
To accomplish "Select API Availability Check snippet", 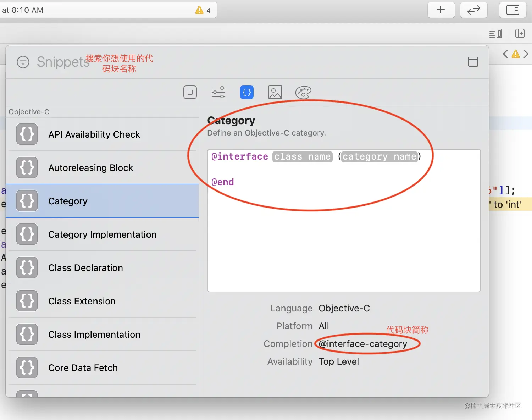I will click(102, 134).
